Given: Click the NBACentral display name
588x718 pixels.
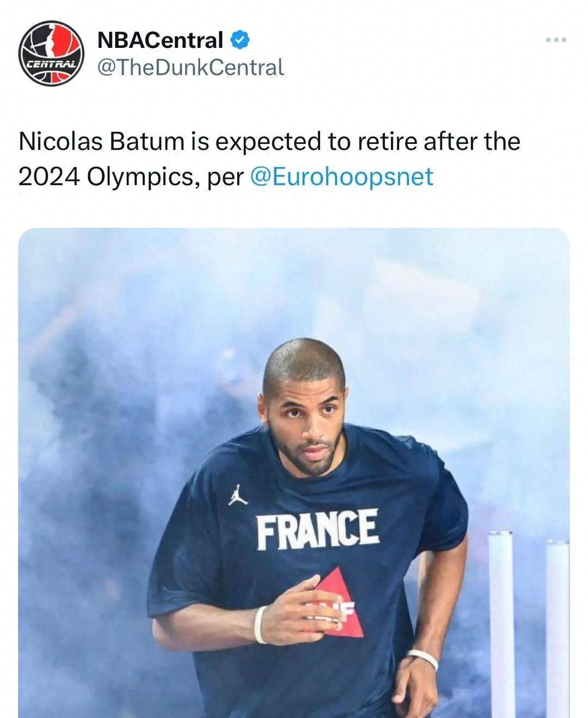Looking at the screenshot, I should [x=160, y=40].
